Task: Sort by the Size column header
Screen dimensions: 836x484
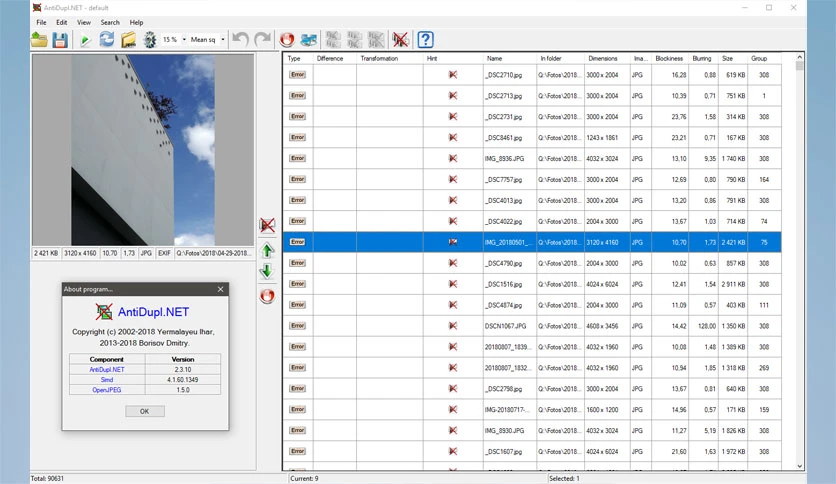Action: [733, 58]
